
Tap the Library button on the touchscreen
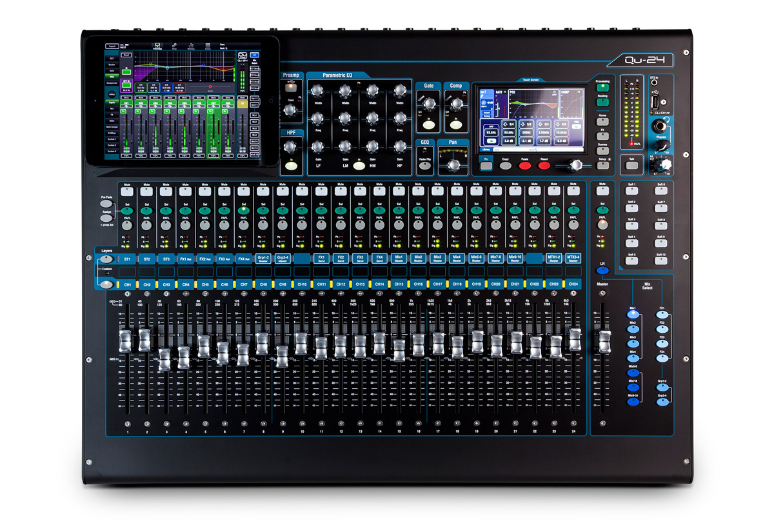point(486,149)
